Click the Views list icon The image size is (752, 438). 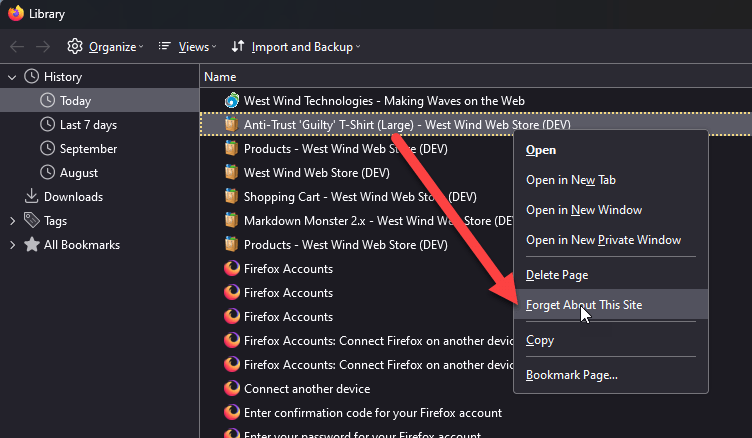tap(164, 46)
